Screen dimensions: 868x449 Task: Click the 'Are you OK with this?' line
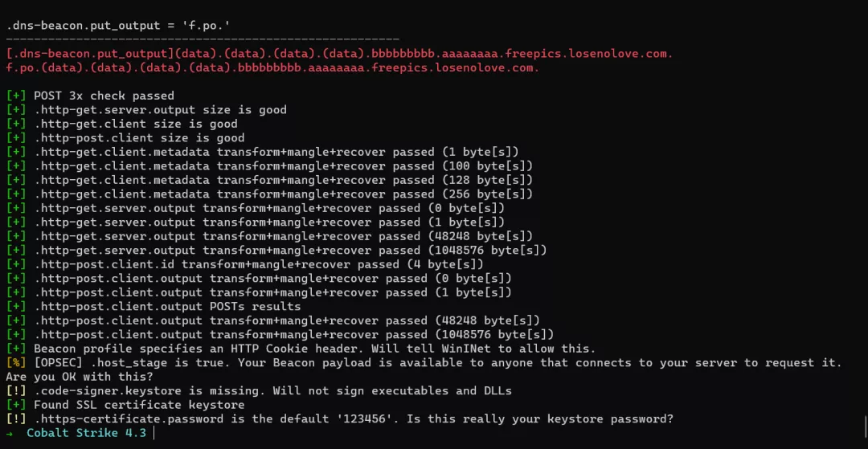[x=80, y=378]
